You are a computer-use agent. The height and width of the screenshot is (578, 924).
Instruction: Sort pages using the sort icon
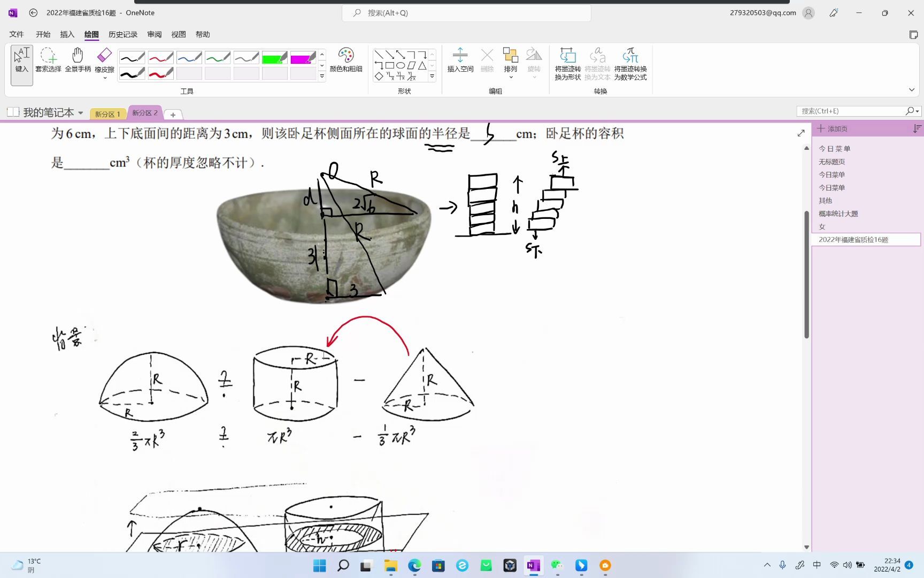coord(917,128)
